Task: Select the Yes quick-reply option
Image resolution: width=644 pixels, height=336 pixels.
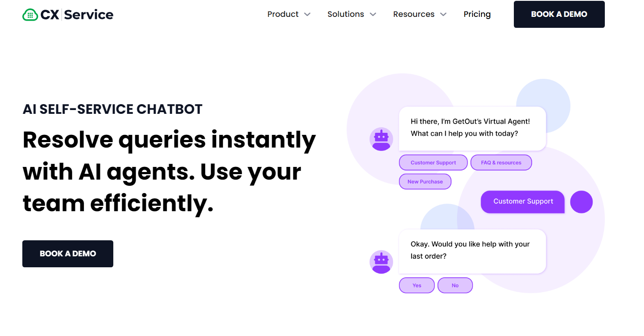Action: (417, 285)
